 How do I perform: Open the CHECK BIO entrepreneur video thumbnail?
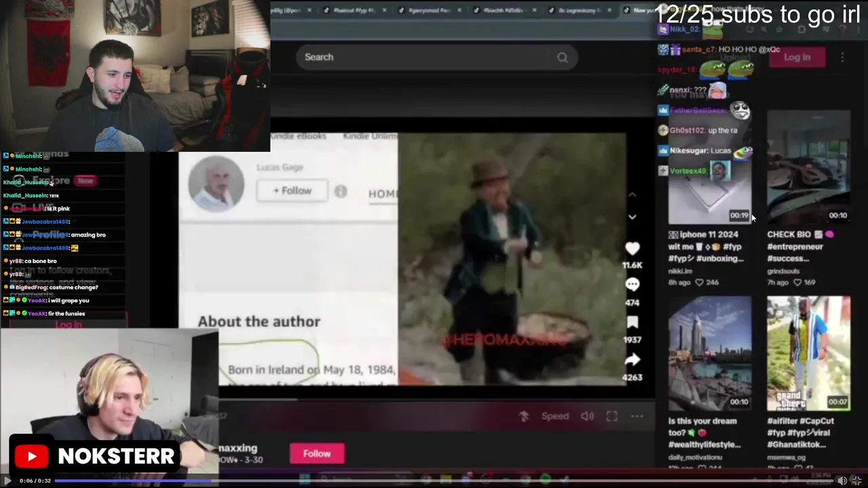pyautogui.click(x=808, y=167)
